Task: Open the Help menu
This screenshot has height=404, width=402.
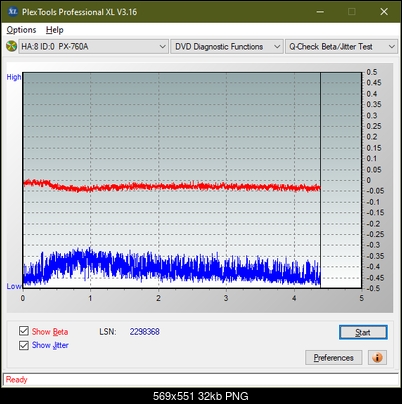Action: 55,30
